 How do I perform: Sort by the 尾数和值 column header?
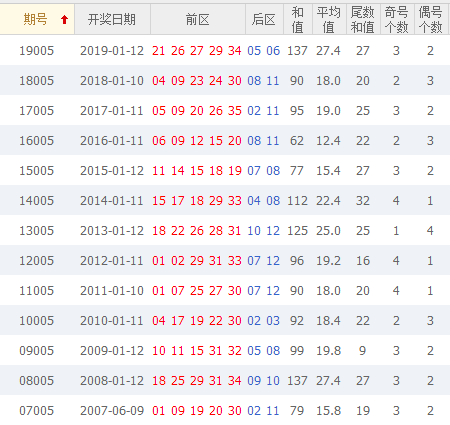363,19
